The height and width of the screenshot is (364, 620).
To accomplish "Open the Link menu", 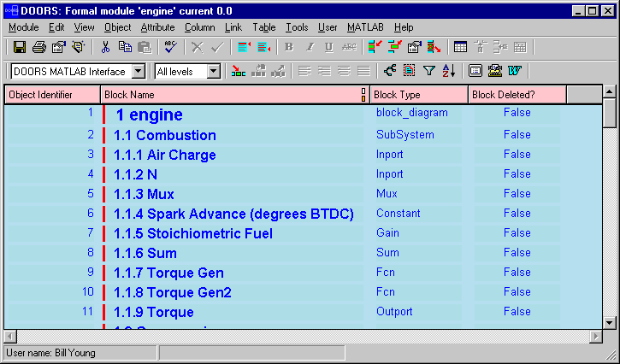I will (233, 27).
